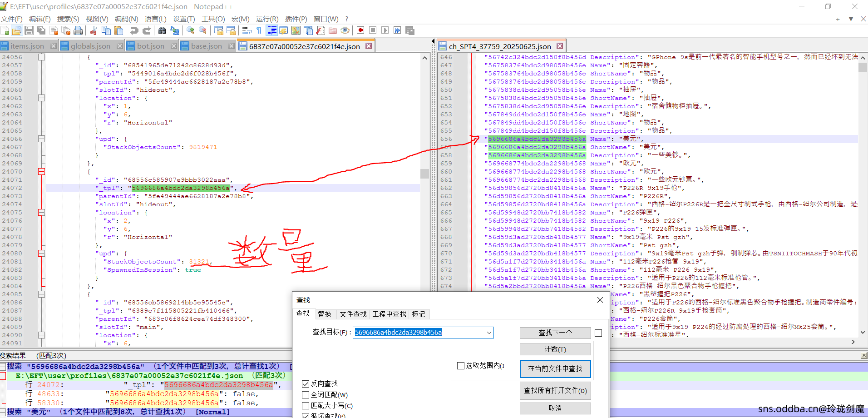Click the right editor scroll down arrow
The image size is (868, 418).
point(863,333)
